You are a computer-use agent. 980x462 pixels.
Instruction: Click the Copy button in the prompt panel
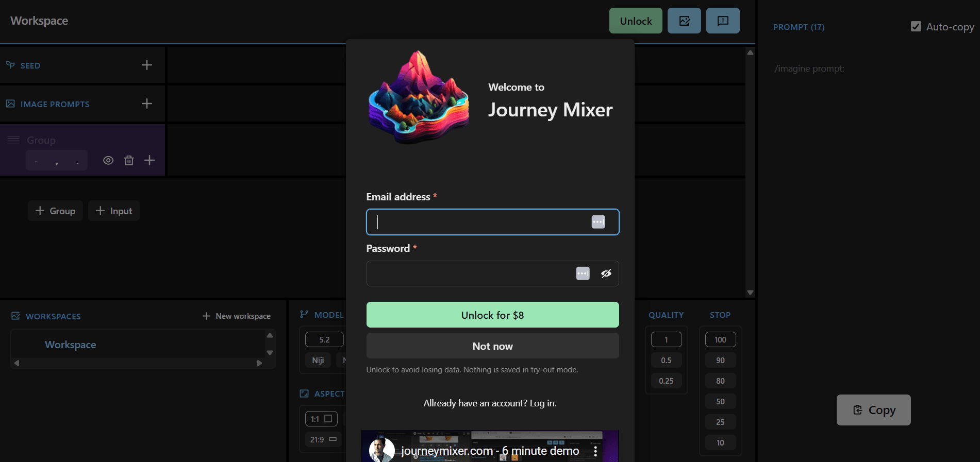pyautogui.click(x=874, y=410)
